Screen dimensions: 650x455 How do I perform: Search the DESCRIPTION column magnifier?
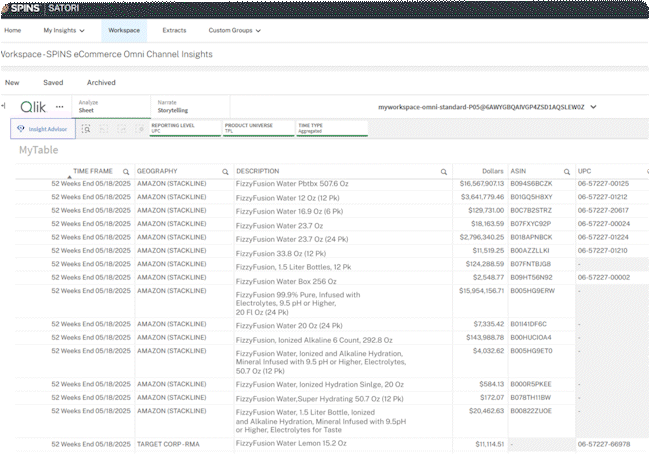pyautogui.click(x=444, y=172)
